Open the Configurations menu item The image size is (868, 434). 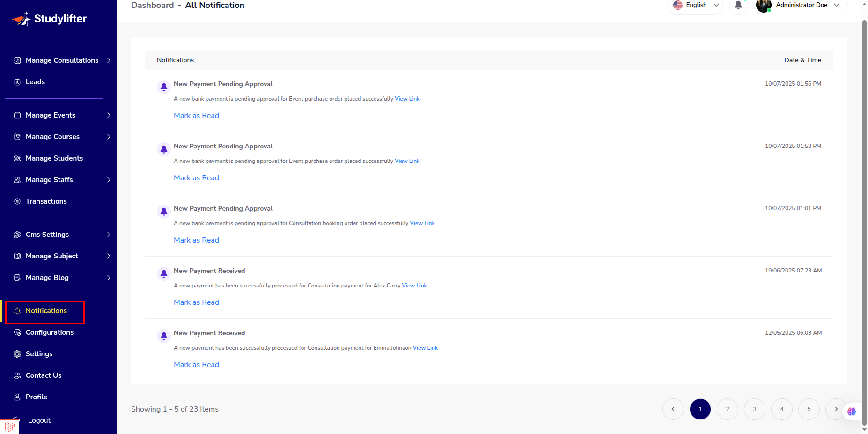(50, 332)
